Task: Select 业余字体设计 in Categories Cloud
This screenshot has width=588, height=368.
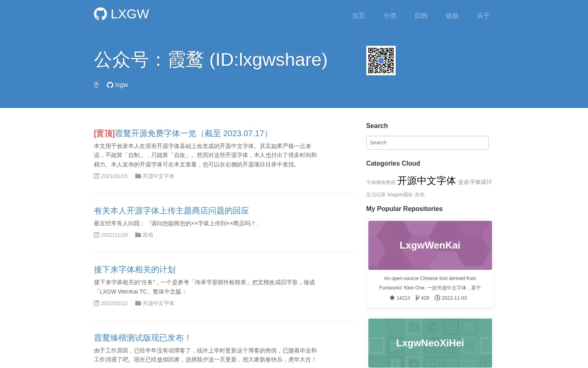Action: pos(475,182)
